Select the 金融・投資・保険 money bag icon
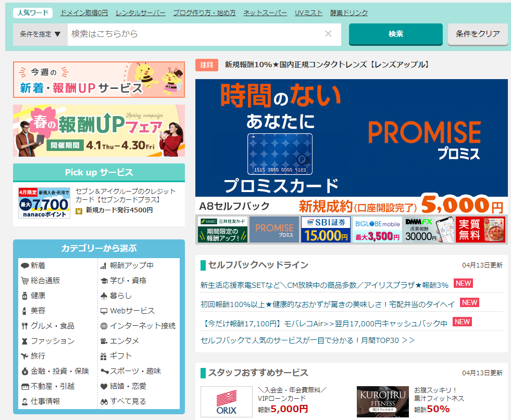 point(25,371)
